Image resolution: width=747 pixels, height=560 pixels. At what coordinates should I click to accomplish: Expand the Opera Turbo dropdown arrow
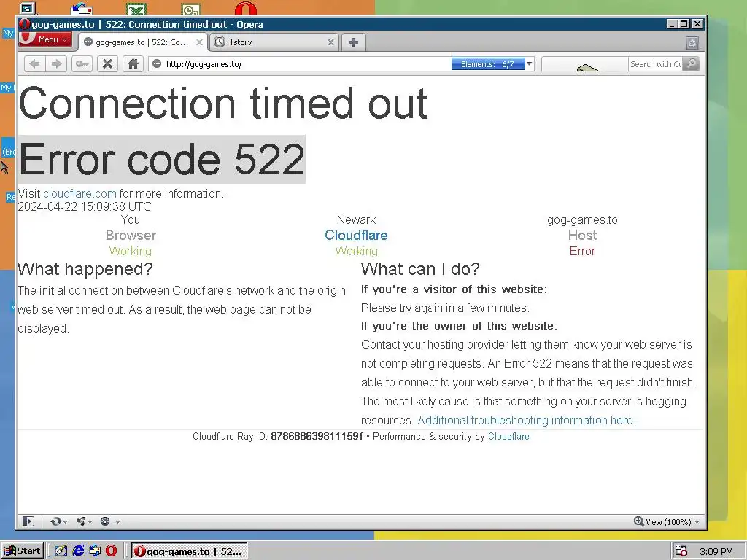click(x=117, y=522)
